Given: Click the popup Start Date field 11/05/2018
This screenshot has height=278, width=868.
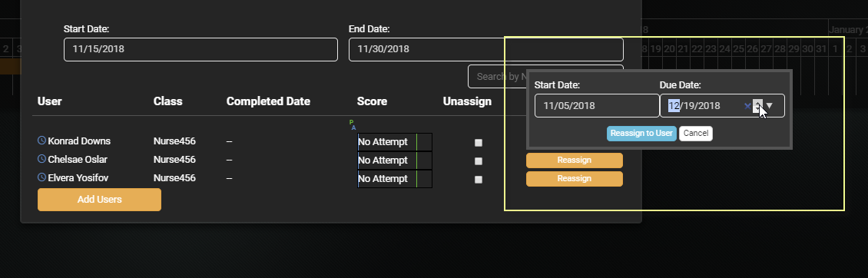Looking at the screenshot, I should pyautogui.click(x=597, y=105).
